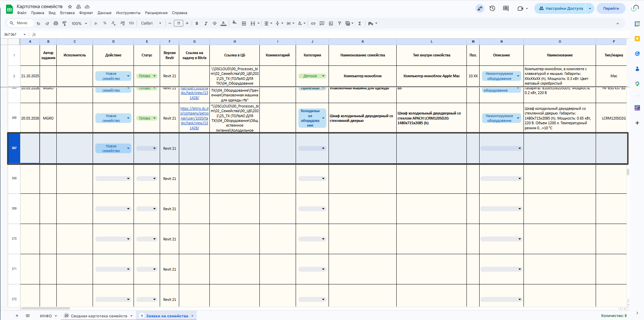Click the font size input field
The image size is (644, 320).
[179, 24]
